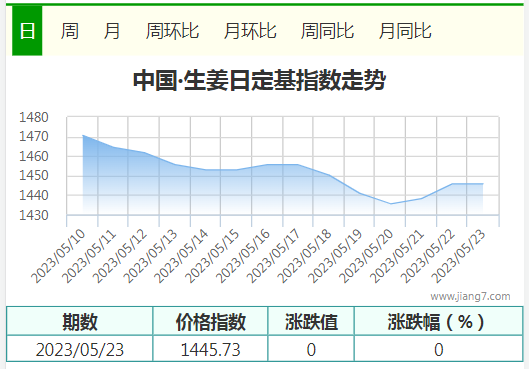Click the 期数 column header
Image resolution: width=529 pixels, height=369 pixels.
coord(80,321)
